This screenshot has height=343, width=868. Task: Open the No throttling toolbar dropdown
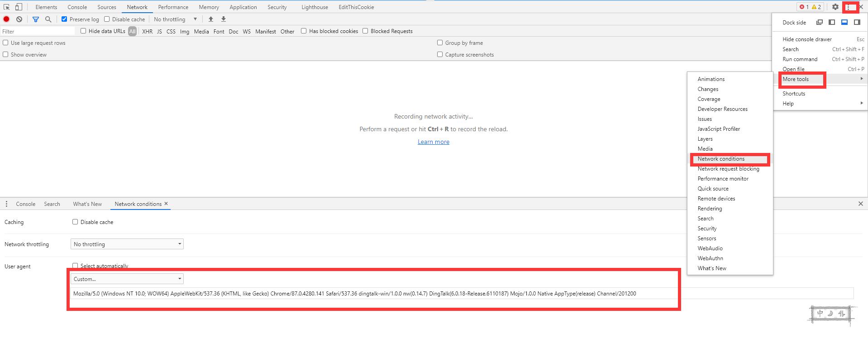coord(176,19)
